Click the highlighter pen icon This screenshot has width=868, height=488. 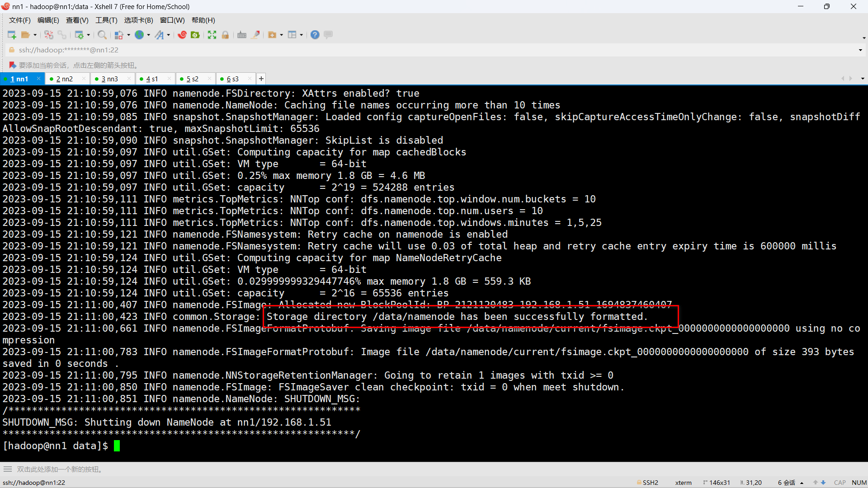pyautogui.click(x=255, y=35)
